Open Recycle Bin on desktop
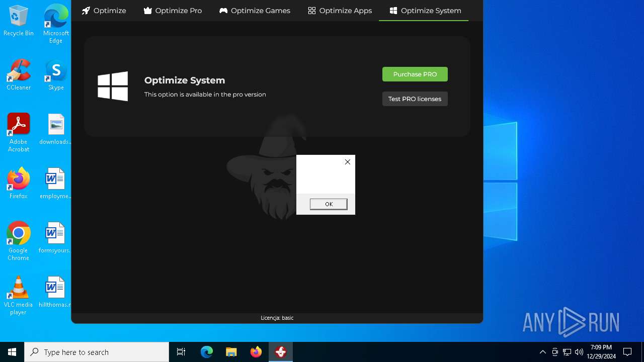The height and width of the screenshot is (362, 644). pyautogui.click(x=19, y=21)
